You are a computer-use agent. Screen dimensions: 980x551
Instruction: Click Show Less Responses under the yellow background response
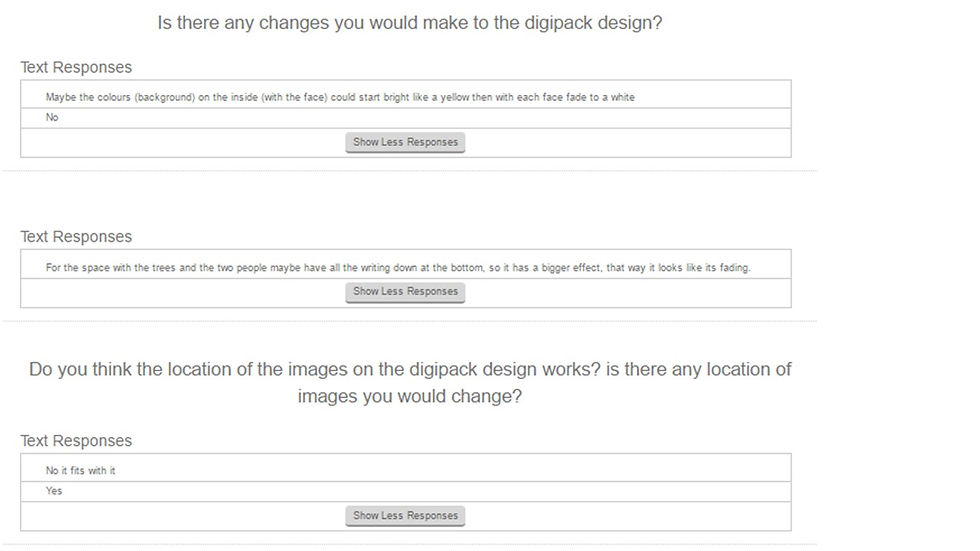(x=405, y=142)
